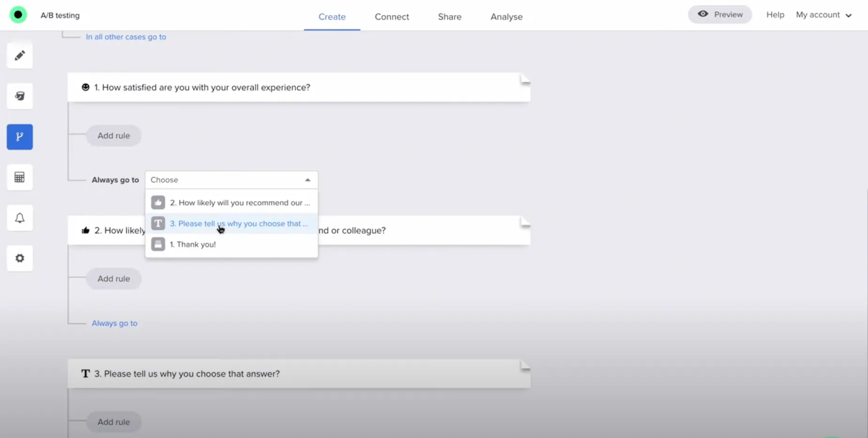This screenshot has height=438, width=868.
Task: Click folded corner icon on question 1 card
Action: [525, 80]
